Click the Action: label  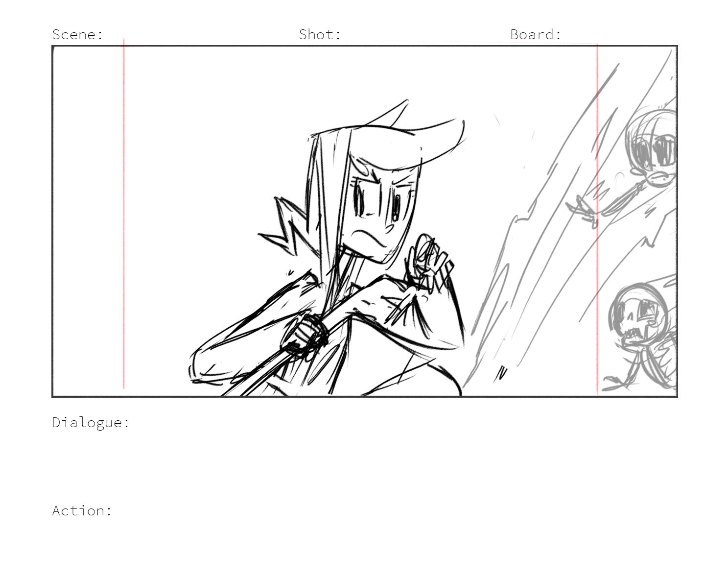(x=82, y=510)
